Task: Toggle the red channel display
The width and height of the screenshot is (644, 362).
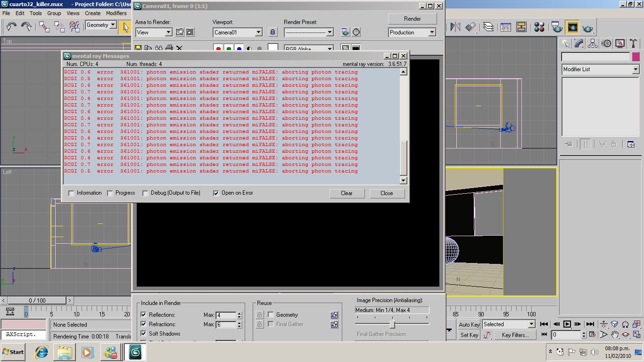Action: [x=218, y=48]
